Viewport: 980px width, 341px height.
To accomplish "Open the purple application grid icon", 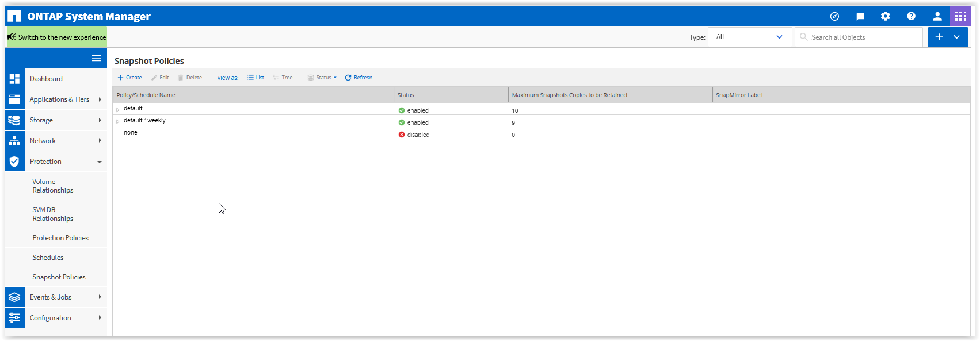I will 960,16.
